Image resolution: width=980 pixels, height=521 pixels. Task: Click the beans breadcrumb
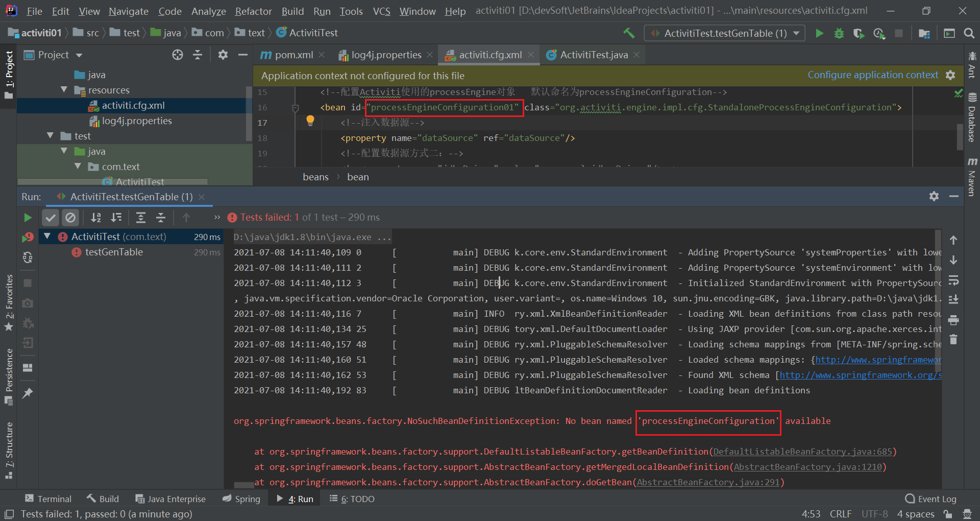tap(315, 177)
